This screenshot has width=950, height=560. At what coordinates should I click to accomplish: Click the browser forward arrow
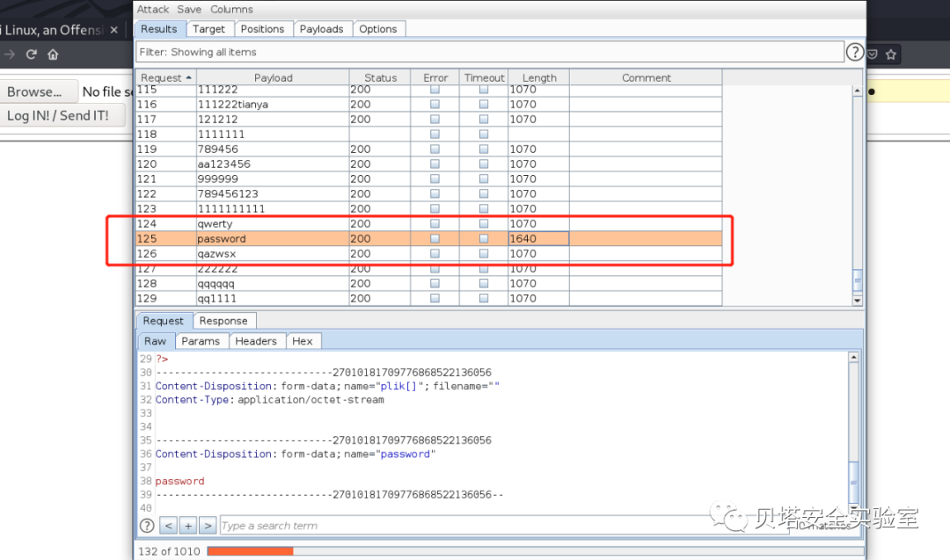click(9, 55)
